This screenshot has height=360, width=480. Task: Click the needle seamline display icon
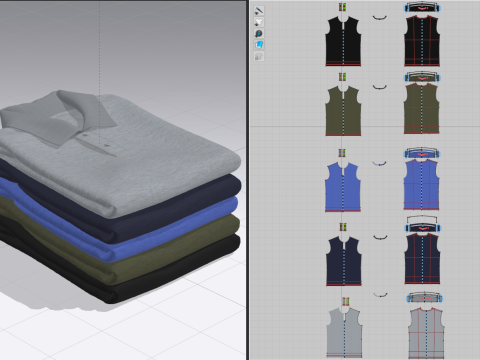259,11
